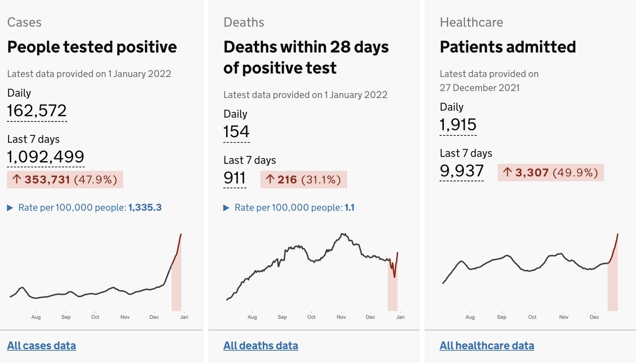637x364 pixels.
Task: Click the cases increase 353,731 badge
Action: click(x=65, y=179)
